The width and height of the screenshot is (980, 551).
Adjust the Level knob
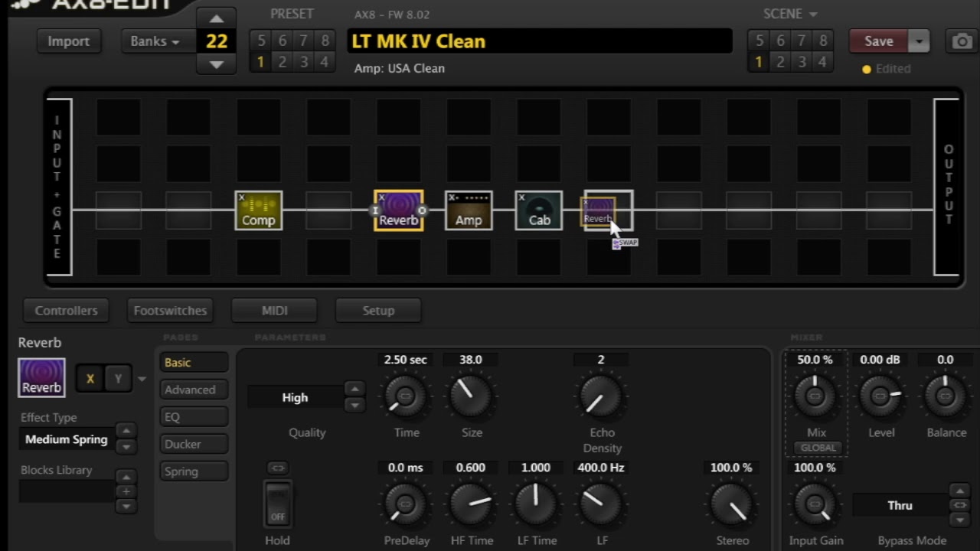(880, 395)
